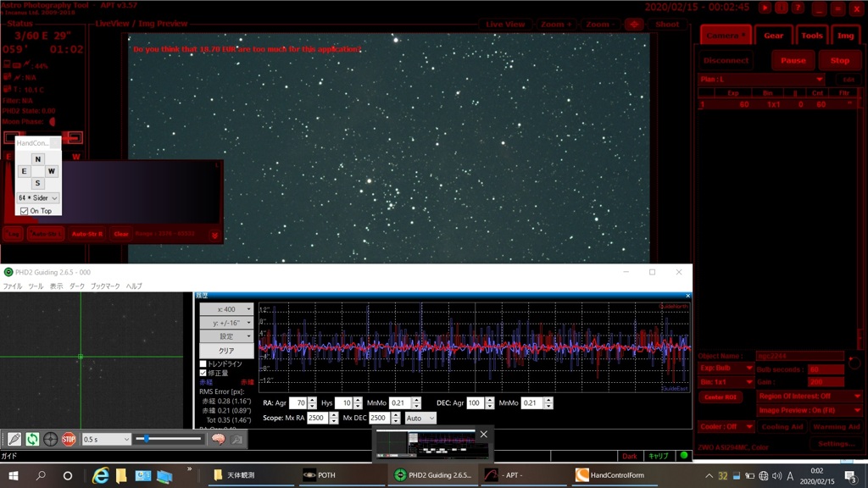Click the RA Agr value field
The height and width of the screenshot is (488, 868).
(298, 403)
